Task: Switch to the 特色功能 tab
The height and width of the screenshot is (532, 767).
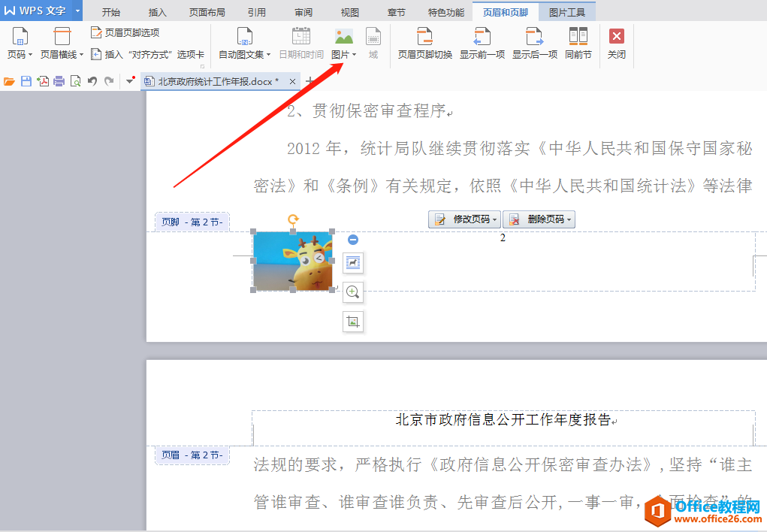Action: click(x=446, y=12)
